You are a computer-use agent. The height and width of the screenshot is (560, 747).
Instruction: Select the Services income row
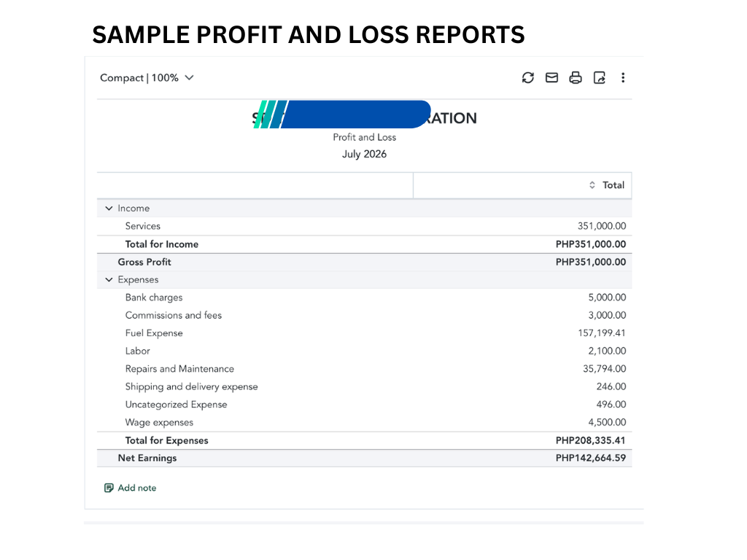pos(365,226)
